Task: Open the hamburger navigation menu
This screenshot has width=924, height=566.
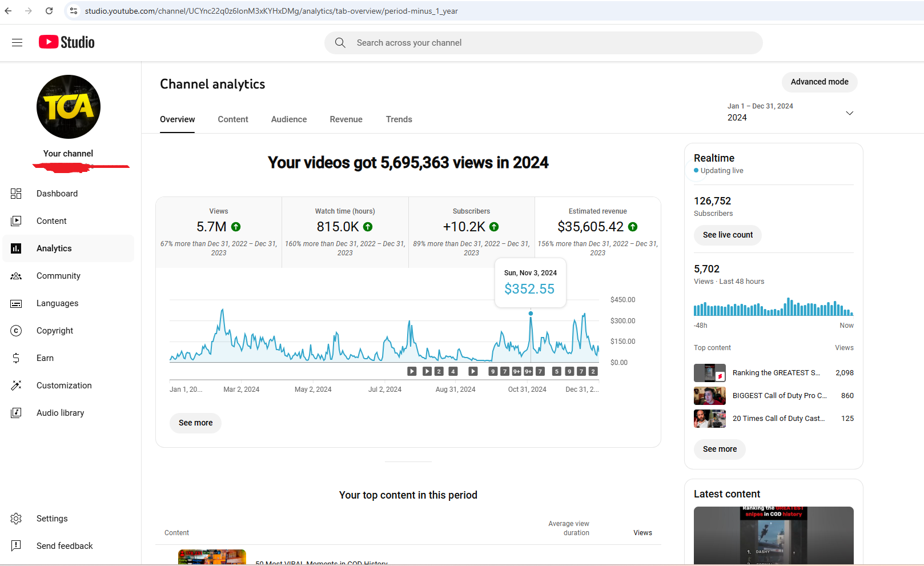Action: click(x=17, y=42)
